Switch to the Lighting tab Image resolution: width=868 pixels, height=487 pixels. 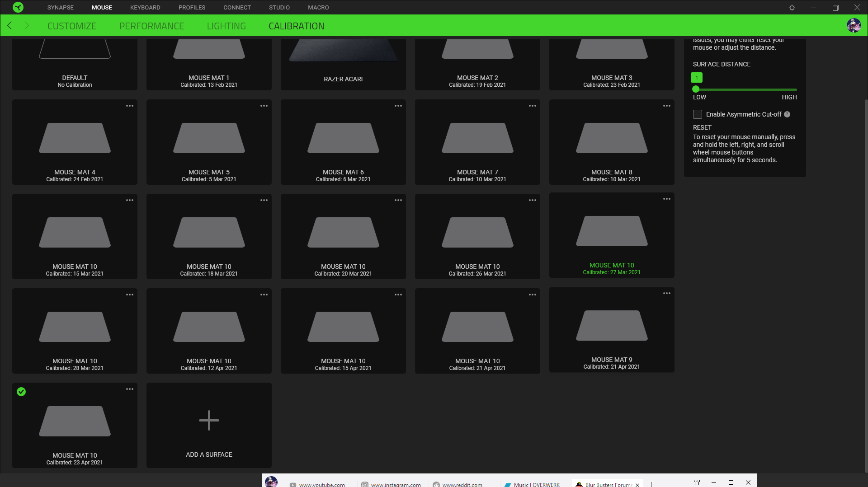226,26
